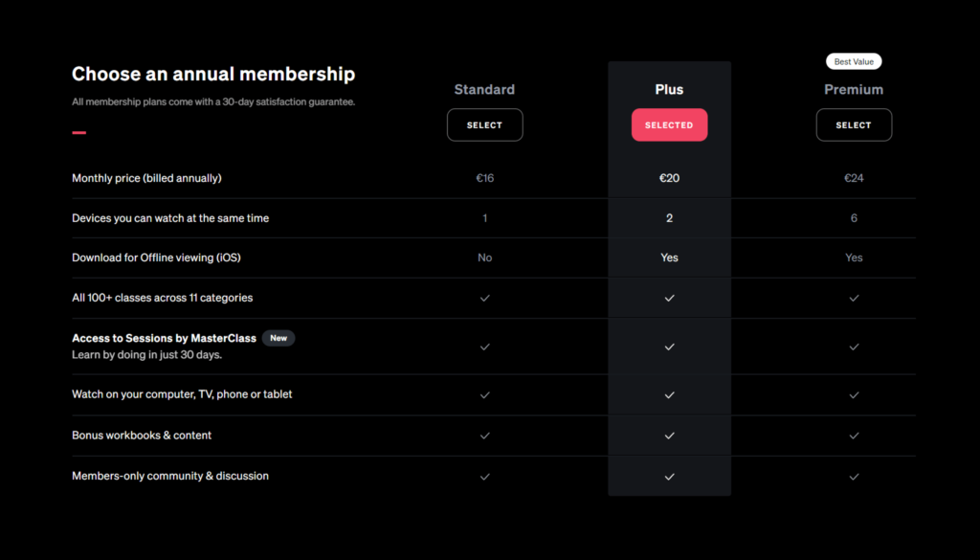This screenshot has height=560, width=980.
Task: Click the €24 Premium monthly price
Action: (x=854, y=178)
